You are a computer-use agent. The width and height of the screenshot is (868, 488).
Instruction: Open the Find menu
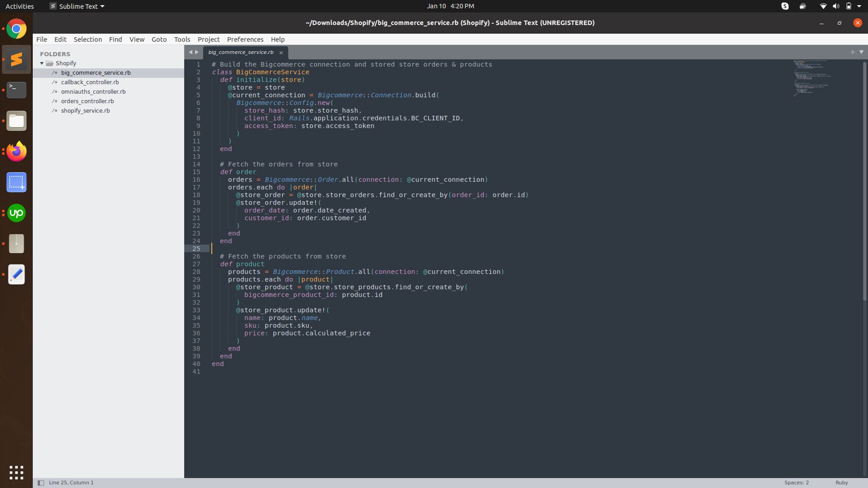point(116,39)
